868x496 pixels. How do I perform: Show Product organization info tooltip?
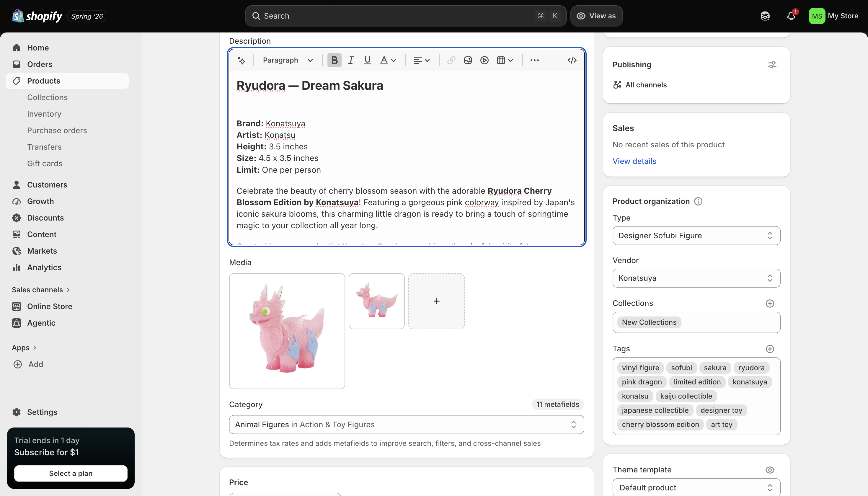[x=698, y=201]
